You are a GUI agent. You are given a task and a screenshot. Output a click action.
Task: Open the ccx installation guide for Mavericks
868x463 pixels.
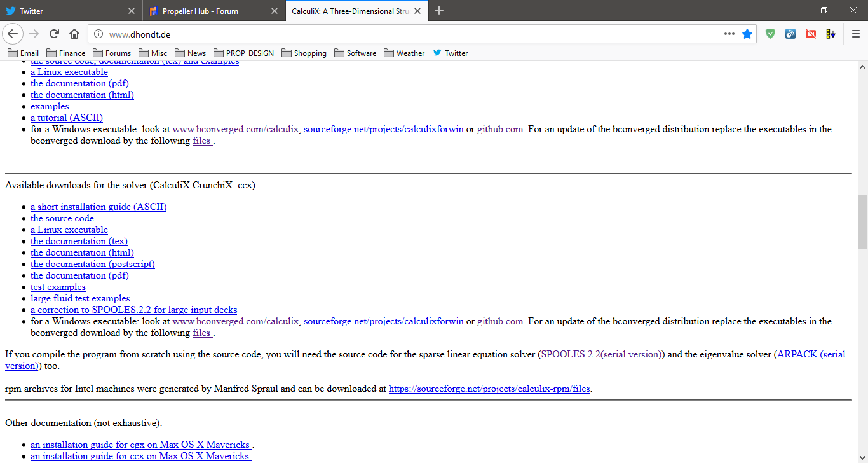(x=141, y=456)
